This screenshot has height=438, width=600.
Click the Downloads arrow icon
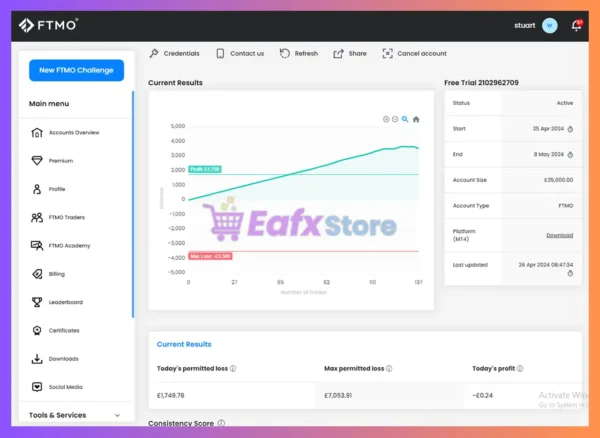click(x=37, y=359)
